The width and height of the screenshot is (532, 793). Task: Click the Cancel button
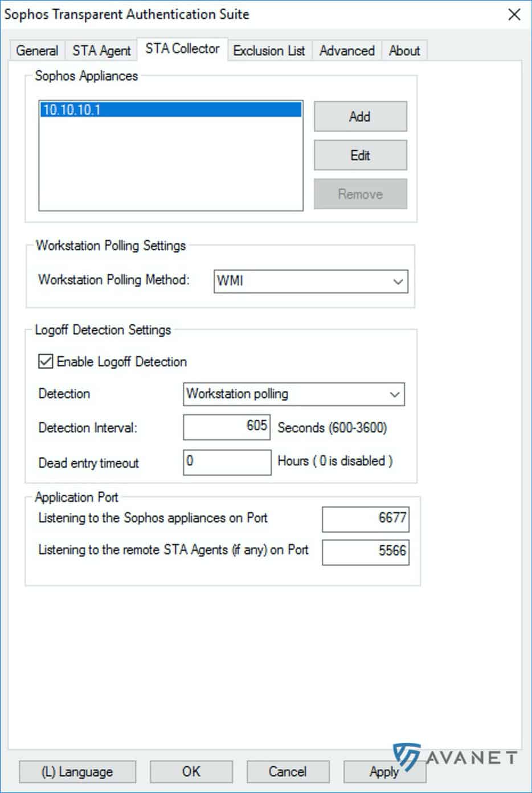[288, 772]
